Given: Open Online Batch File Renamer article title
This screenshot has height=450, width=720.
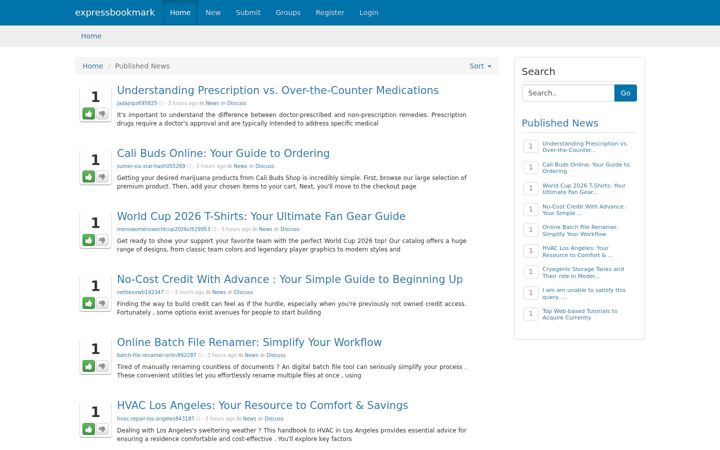Looking at the screenshot, I should pos(249,343).
